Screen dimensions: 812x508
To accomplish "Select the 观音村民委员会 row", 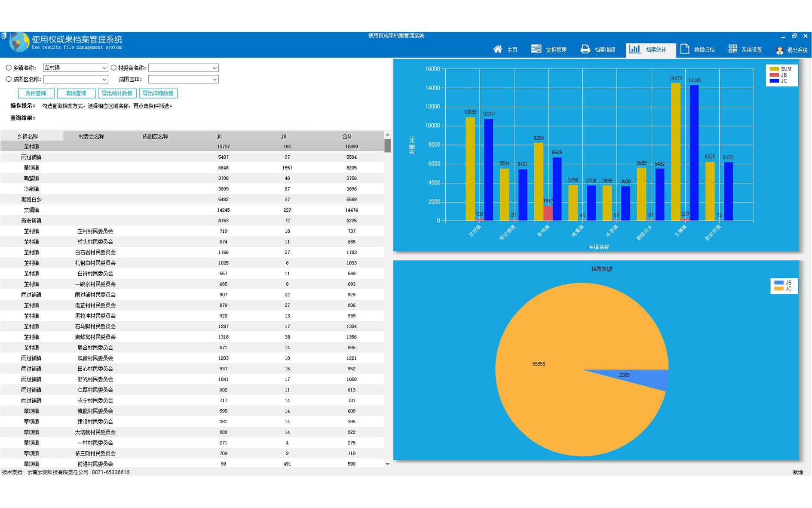I will click(192, 358).
